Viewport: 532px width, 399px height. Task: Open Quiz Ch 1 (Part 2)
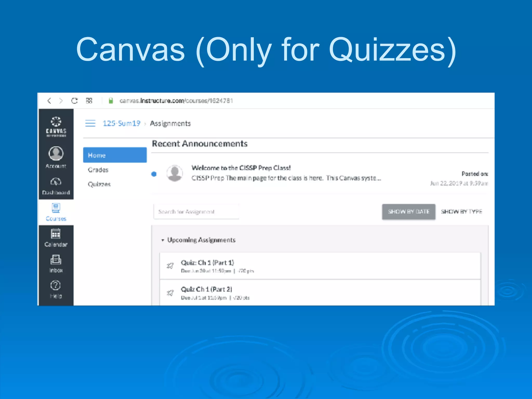click(x=207, y=289)
